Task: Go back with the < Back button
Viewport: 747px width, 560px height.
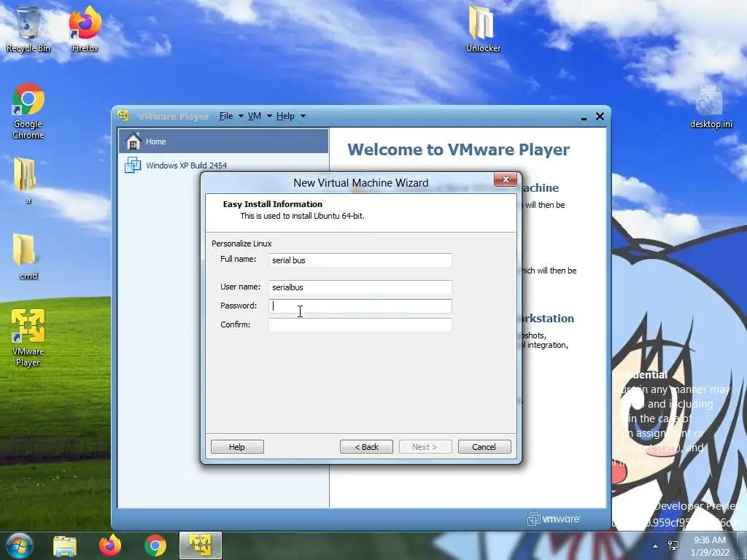Action: click(366, 447)
